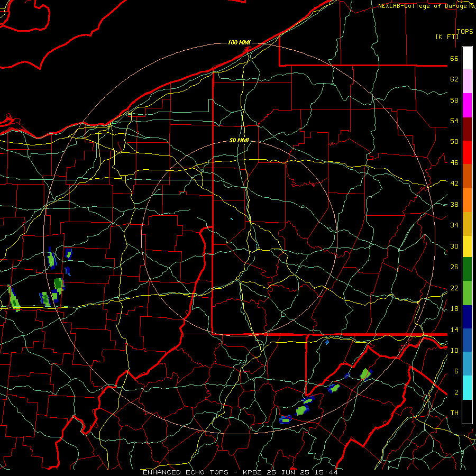This screenshot has height=476, width=476.
Task: Click the bright red legend swatch
Action: [x=467, y=152]
